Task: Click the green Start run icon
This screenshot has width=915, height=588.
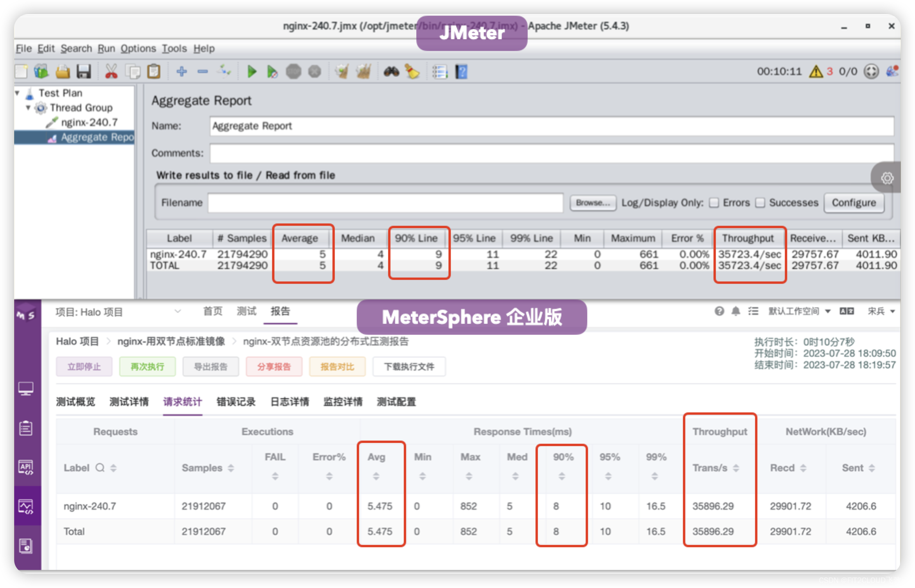Action: coord(252,72)
